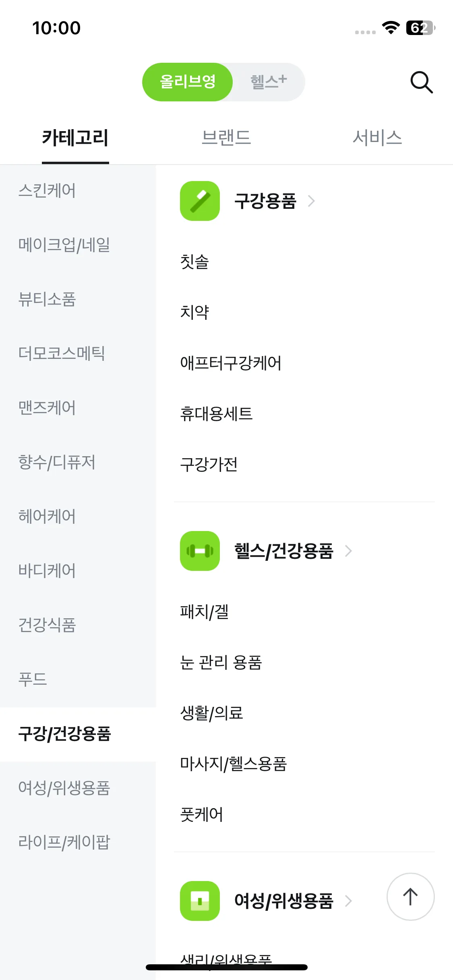Open search with the magnifier icon
Image resolution: width=453 pixels, height=980 pixels.
click(x=421, y=82)
